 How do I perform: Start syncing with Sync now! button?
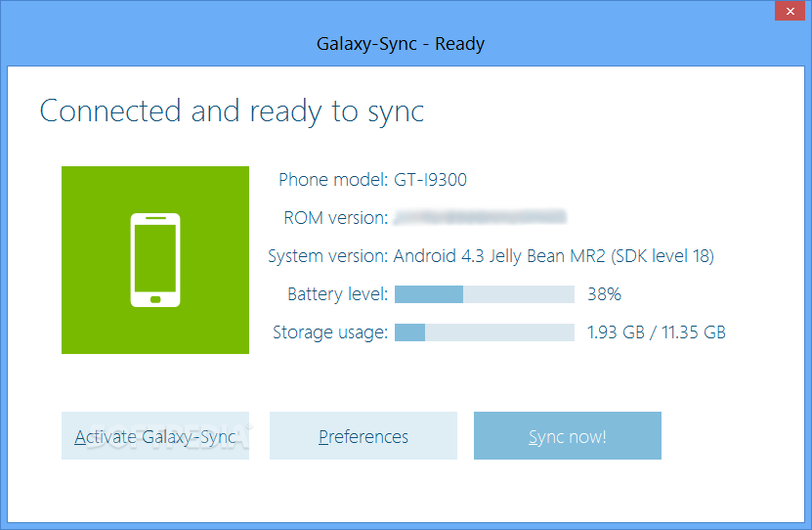coord(568,436)
